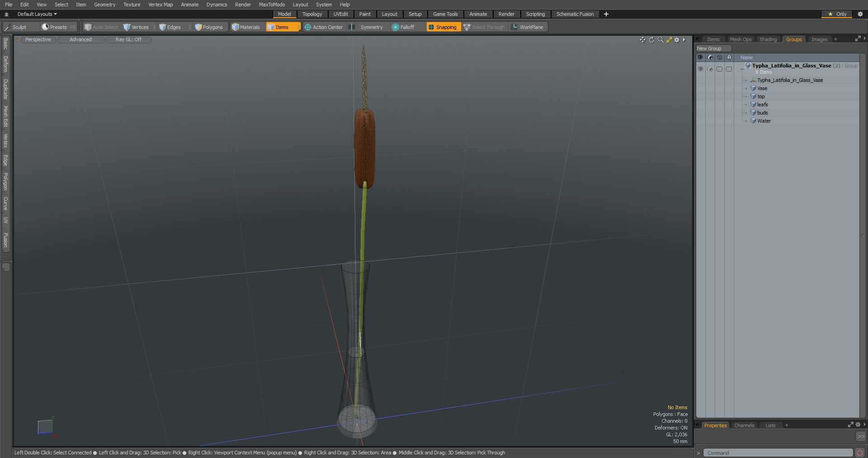Open preferences gear in top-right corner
The width and height of the screenshot is (868, 458).
pos(860,14)
